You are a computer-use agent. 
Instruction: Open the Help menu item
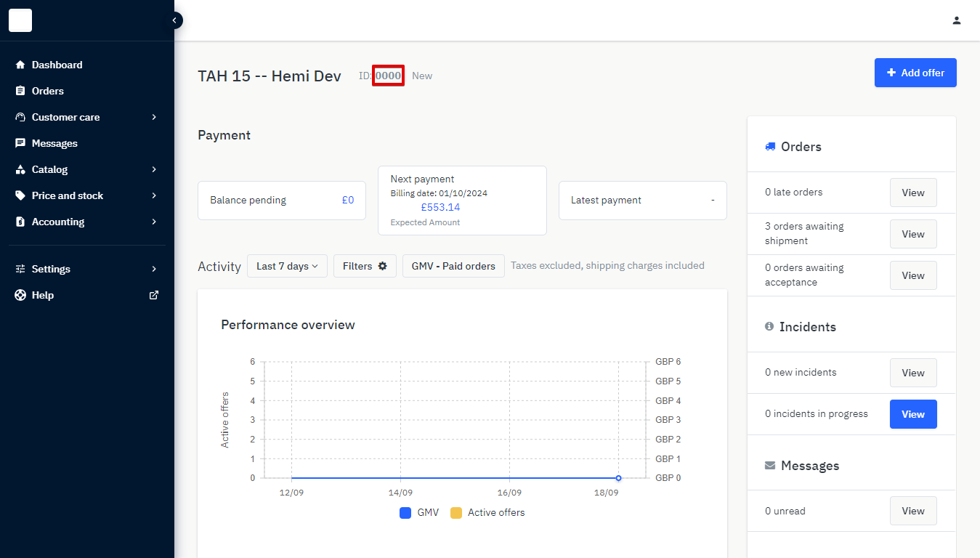(x=87, y=295)
